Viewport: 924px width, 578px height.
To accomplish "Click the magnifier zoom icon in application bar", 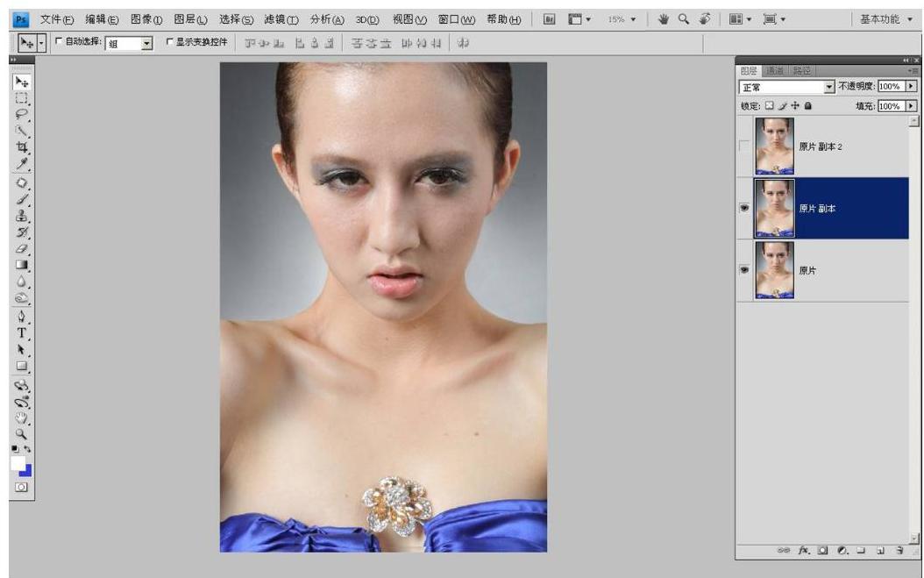I will pos(684,19).
